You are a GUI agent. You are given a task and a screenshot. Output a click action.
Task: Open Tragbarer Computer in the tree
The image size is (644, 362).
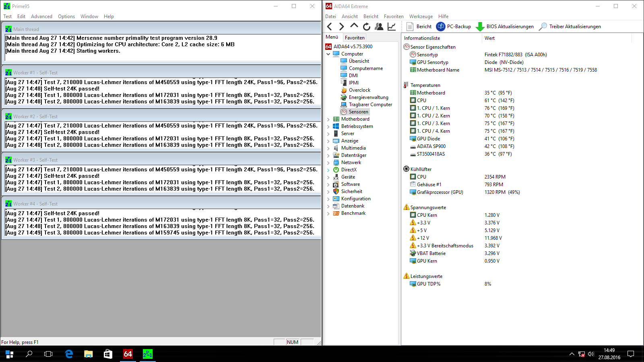(x=370, y=105)
